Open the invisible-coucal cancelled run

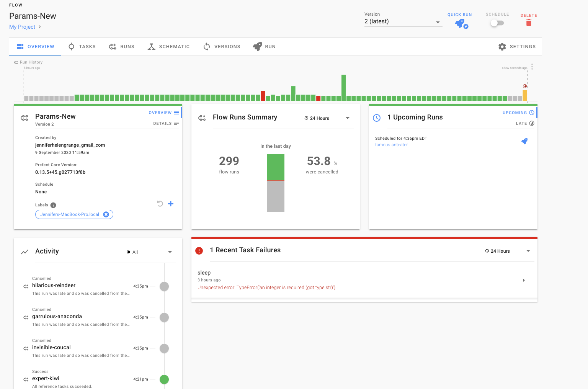51,347
